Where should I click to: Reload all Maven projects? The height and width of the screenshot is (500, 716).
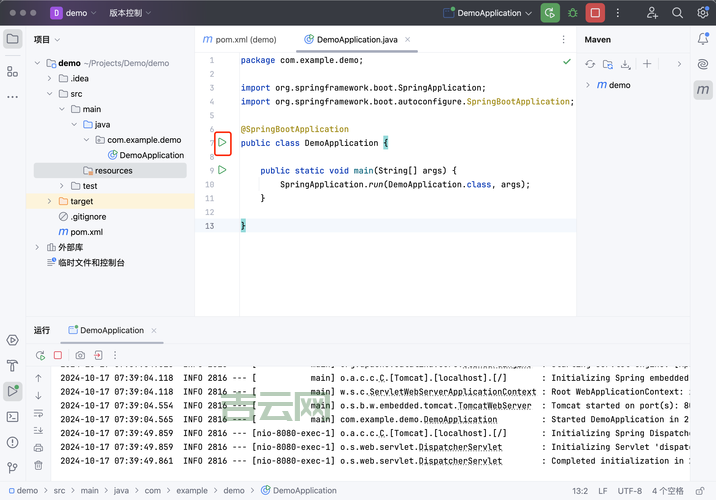point(591,64)
